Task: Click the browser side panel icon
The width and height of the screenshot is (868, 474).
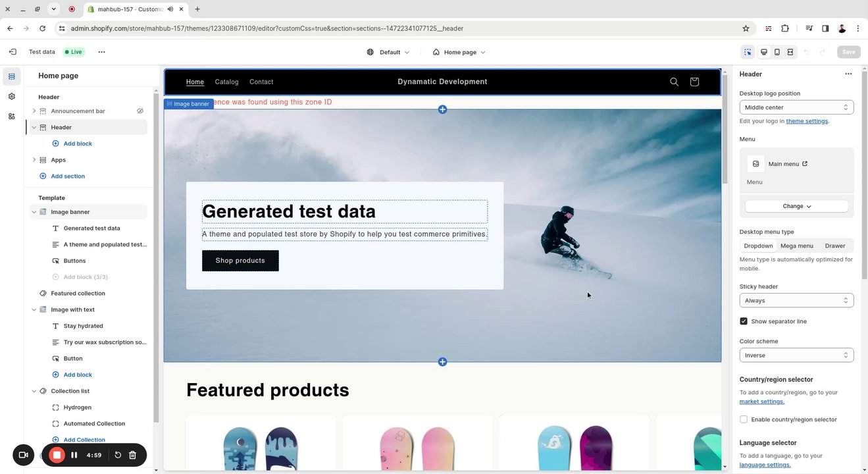Action: click(x=825, y=28)
